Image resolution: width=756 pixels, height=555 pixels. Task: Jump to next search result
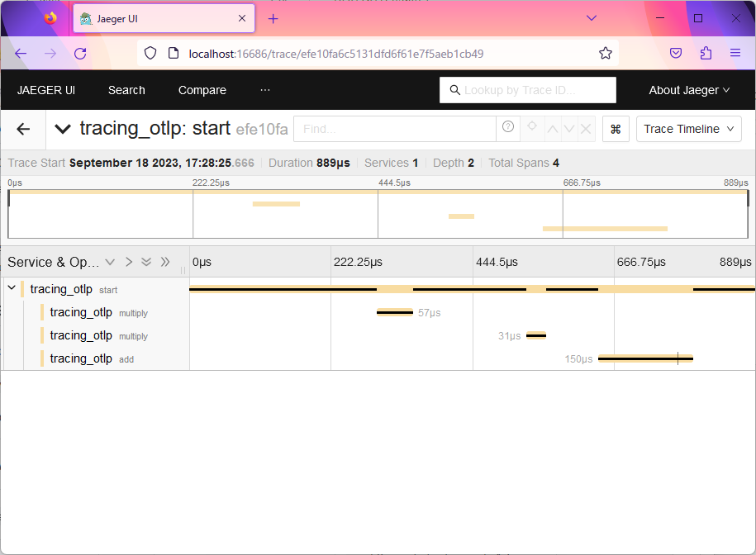(569, 129)
